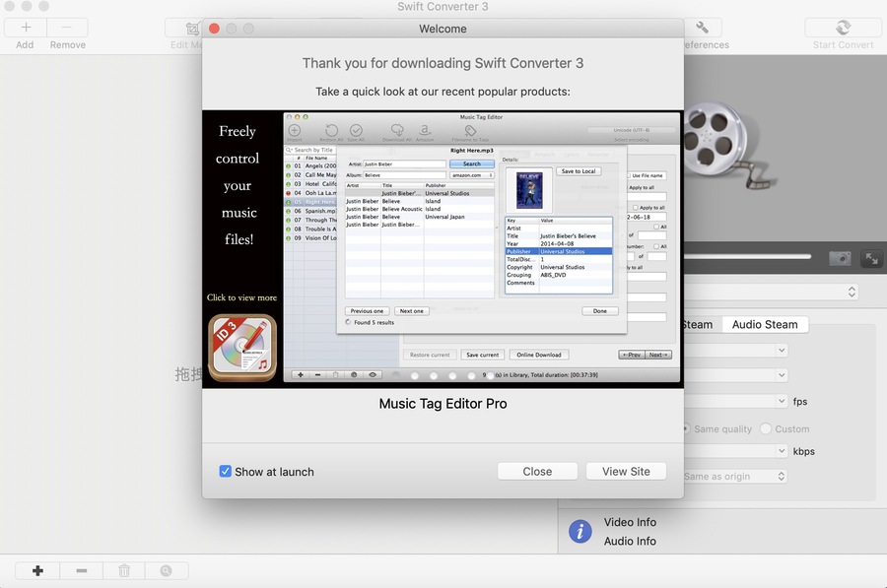Toggle fullscreen preview with expand arrows icon
Screen dimensions: 887x588
click(x=872, y=259)
